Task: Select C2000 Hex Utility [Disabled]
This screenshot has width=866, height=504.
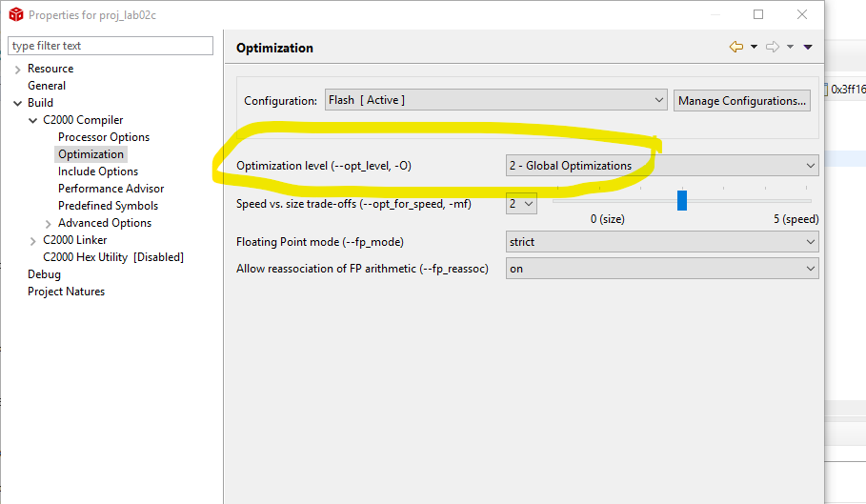Action: pos(113,256)
